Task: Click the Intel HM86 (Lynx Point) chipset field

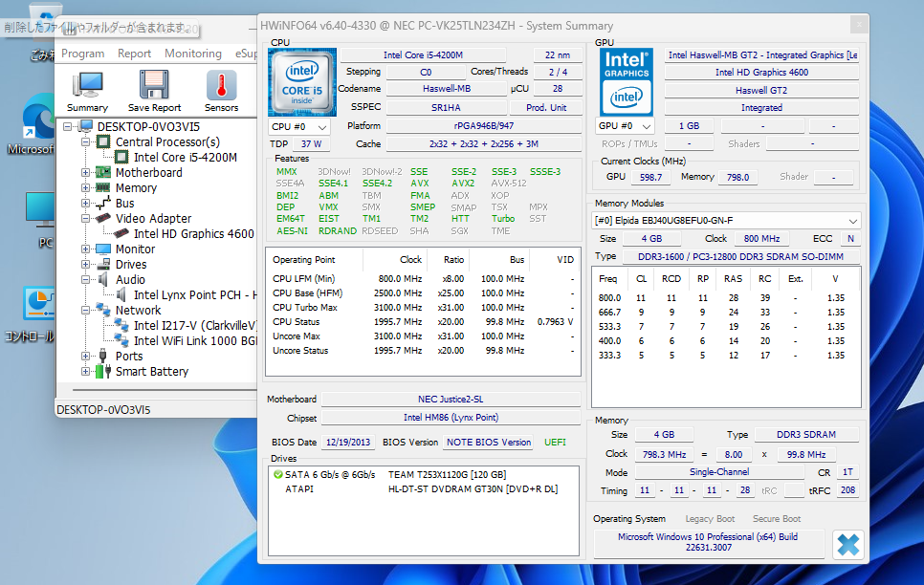Action: click(x=451, y=418)
